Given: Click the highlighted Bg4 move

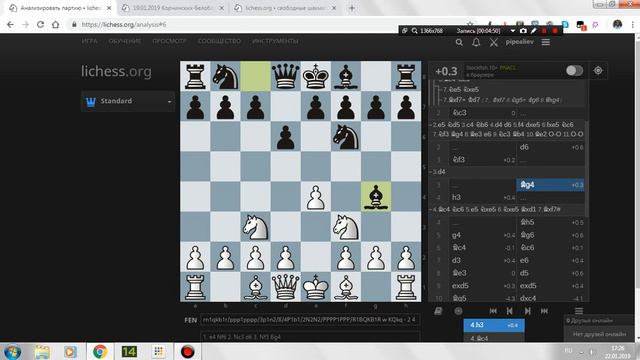Looking at the screenshot, I should (550, 185).
